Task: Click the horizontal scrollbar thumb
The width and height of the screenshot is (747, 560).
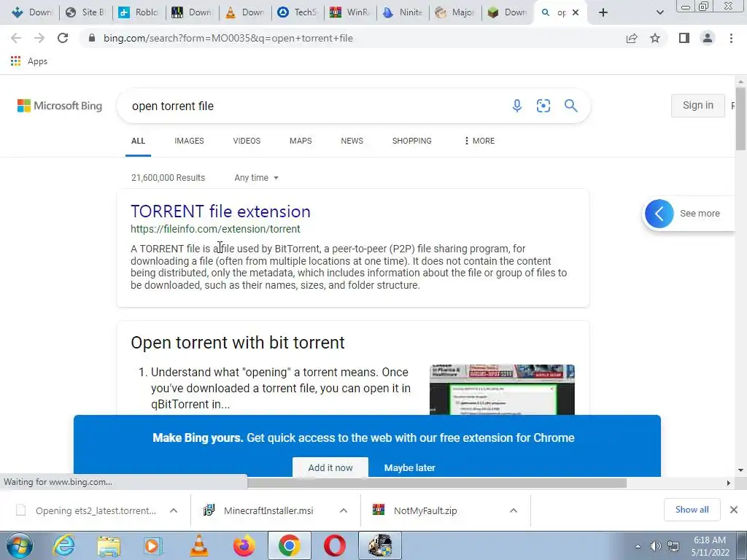Action: coord(437,483)
